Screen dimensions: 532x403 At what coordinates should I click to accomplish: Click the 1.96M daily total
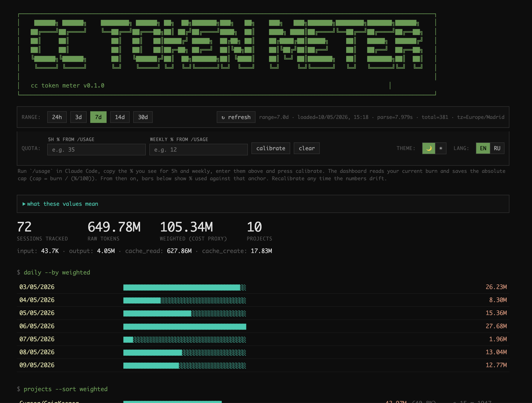498,339
